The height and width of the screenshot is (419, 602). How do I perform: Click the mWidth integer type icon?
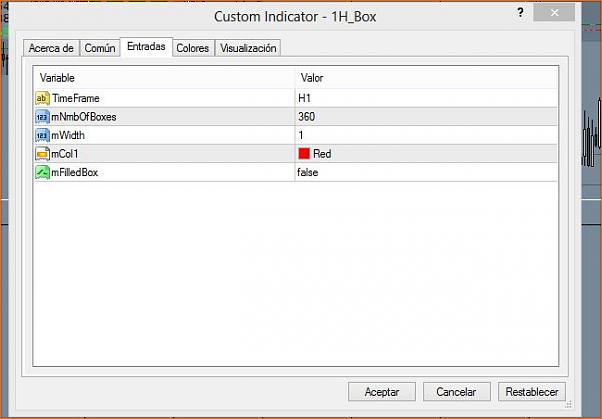tap(42, 135)
